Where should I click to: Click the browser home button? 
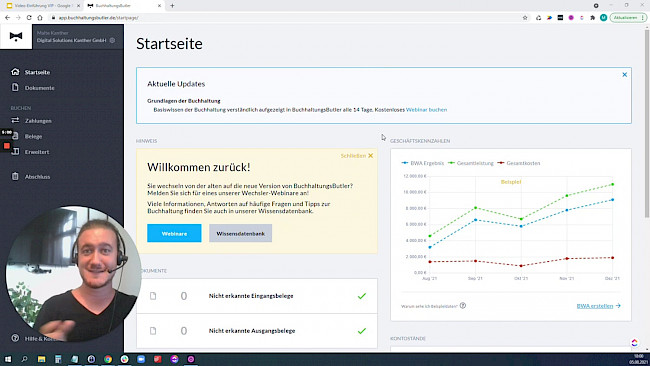(x=40, y=18)
